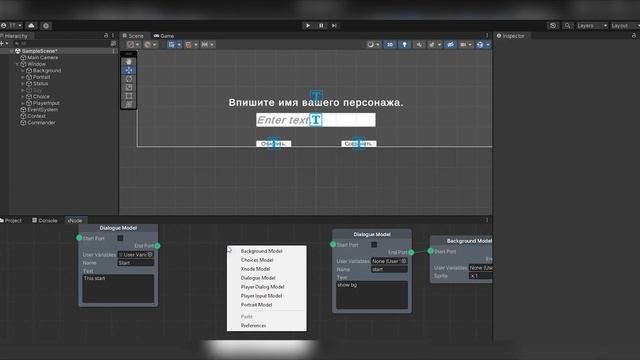Collapse the Window object in the Hierarchy
The width and height of the screenshot is (640, 360).
[x=17, y=64]
